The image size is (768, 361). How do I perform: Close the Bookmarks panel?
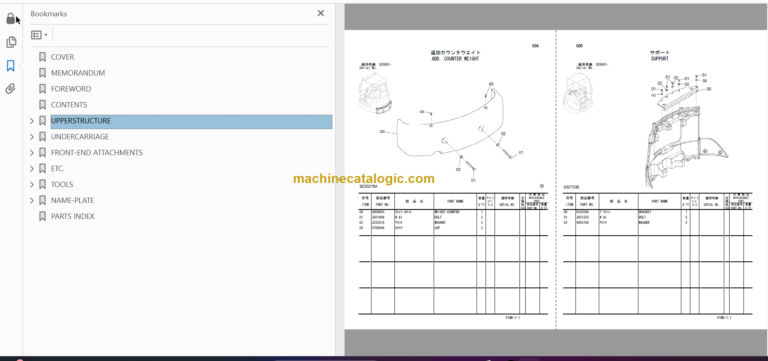[x=321, y=13]
